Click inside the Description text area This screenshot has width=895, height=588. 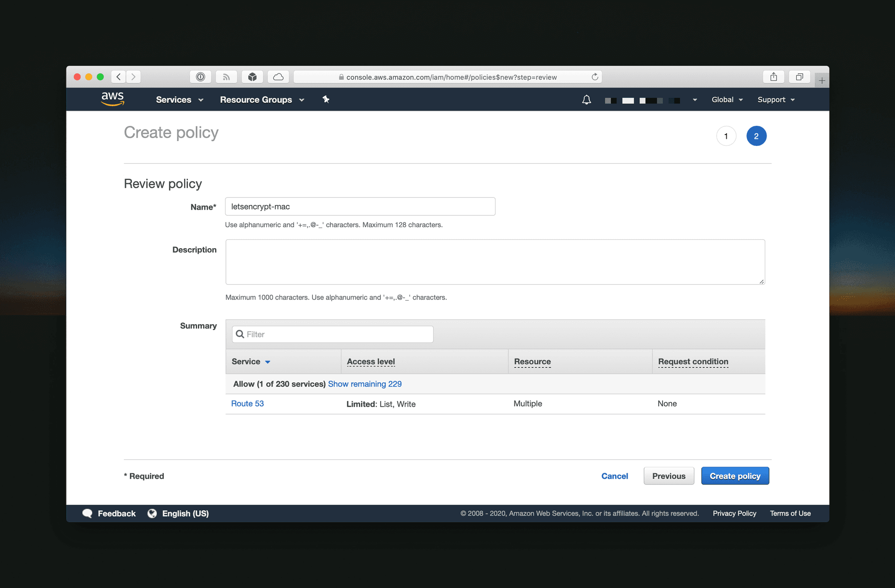click(494, 261)
